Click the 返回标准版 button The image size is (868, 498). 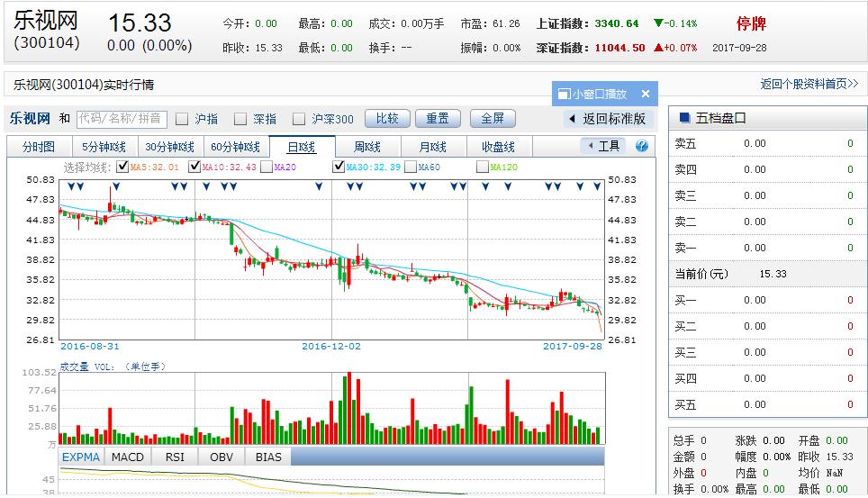[x=608, y=119]
